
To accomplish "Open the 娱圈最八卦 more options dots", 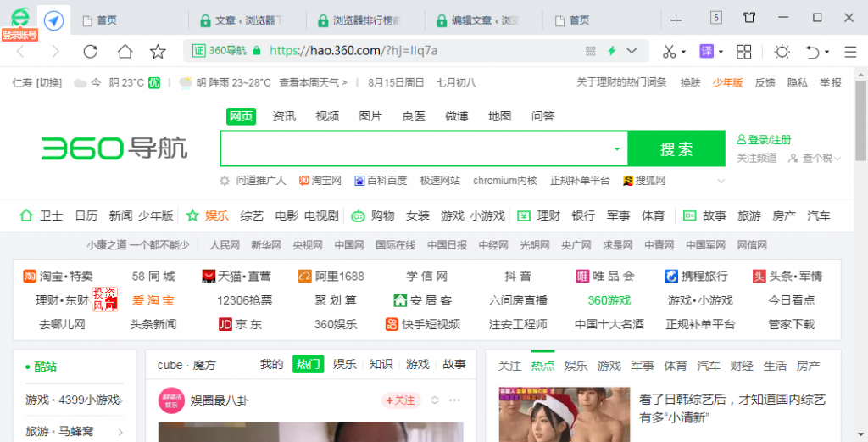I will coord(455,400).
